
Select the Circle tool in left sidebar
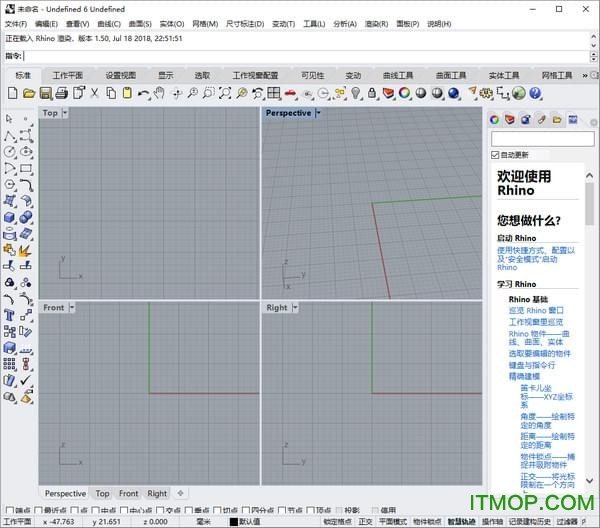pyautogui.click(x=10, y=152)
